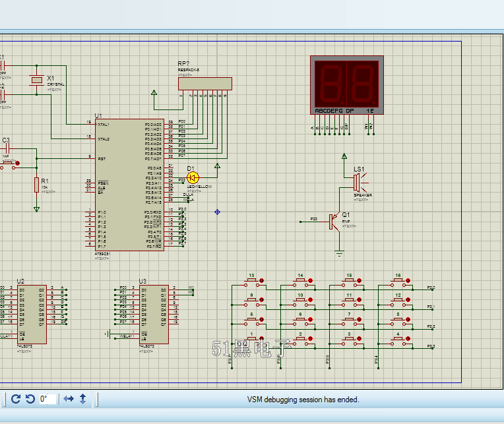Select the X1 crystal component

pos(36,81)
